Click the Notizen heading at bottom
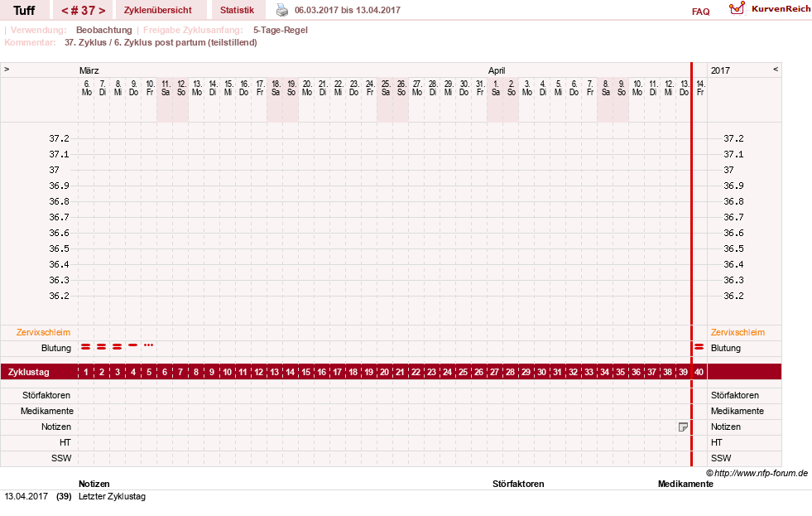The image size is (812, 516). coord(94,484)
